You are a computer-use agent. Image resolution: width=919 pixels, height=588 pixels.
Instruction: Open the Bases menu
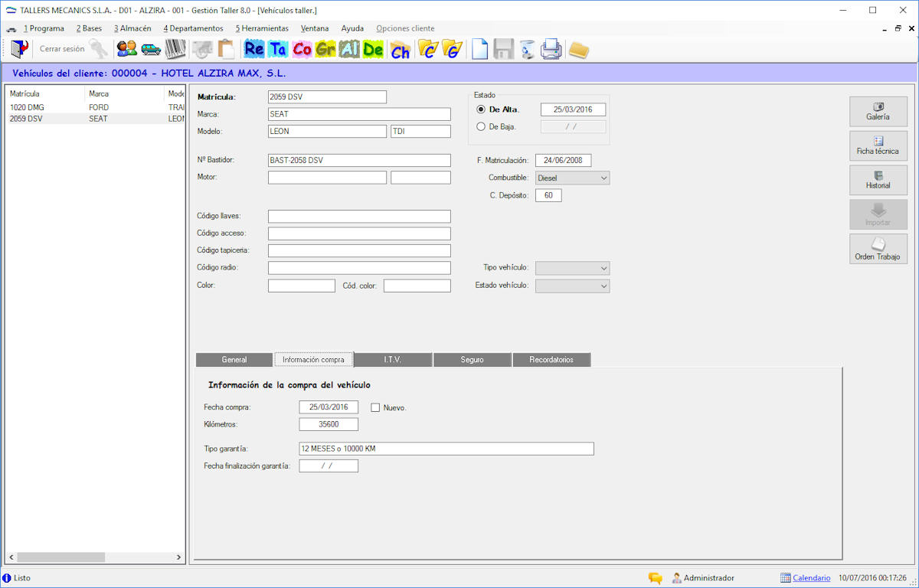[x=89, y=28]
